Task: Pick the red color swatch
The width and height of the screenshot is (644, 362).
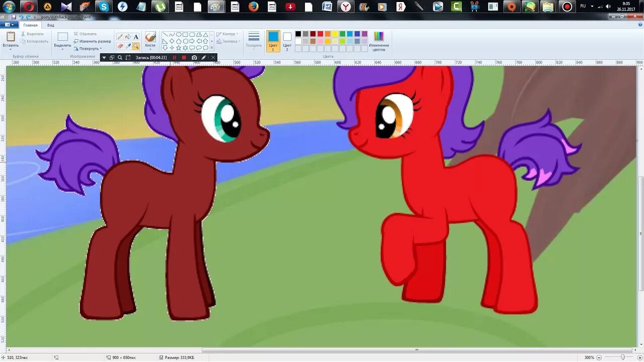Action: point(320,34)
